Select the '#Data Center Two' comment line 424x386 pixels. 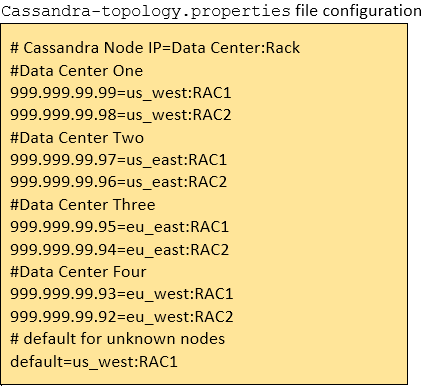coord(77,138)
